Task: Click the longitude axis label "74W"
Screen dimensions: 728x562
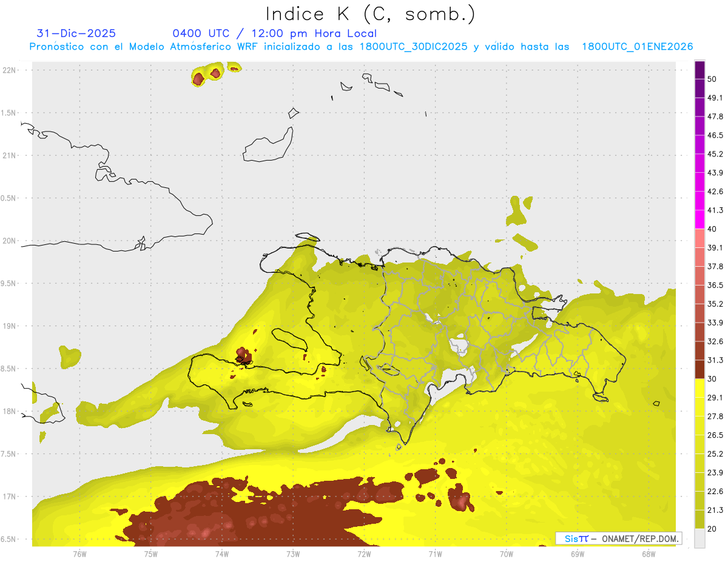Action: (221, 554)
